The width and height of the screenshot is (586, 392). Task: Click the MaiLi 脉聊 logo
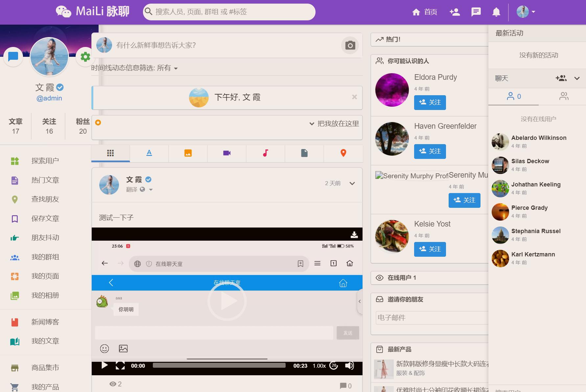click(92, 11)
